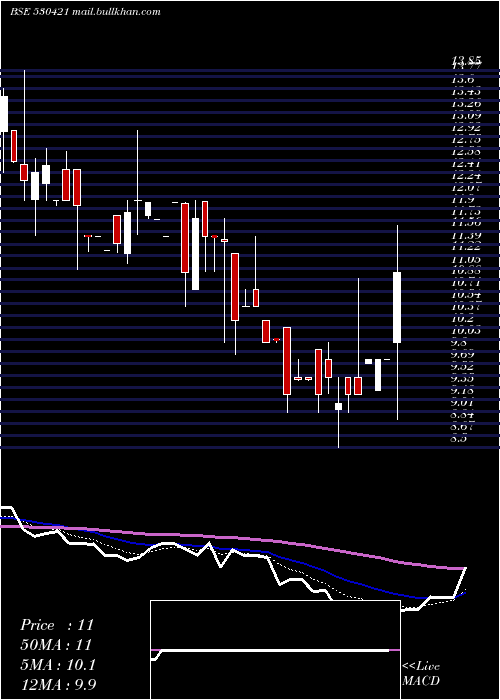Click the '<<Live MACD' label
Image resolution: width=500 pixels, height=700 pixels.
click(x=421, y=673)
